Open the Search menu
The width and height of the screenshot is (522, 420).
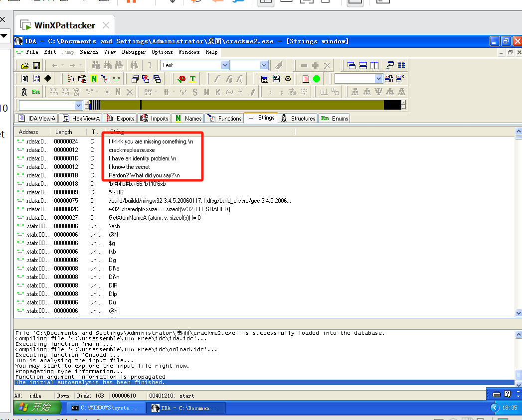point(89,52)
